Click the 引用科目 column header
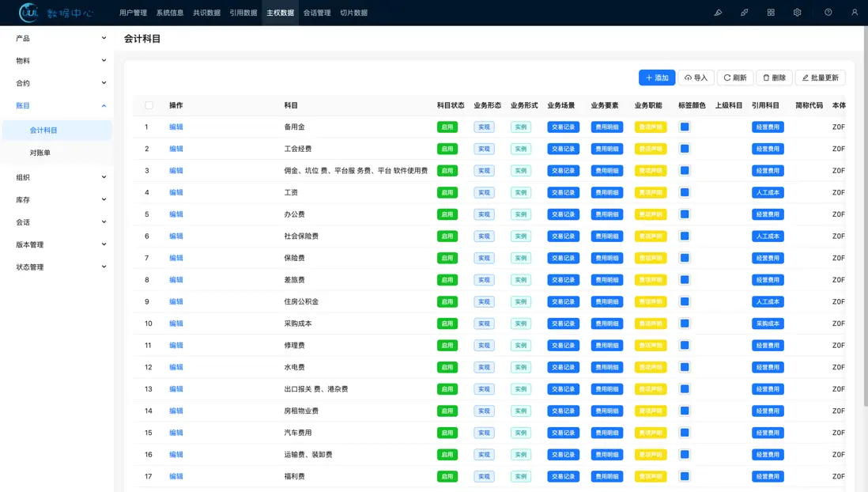 point(765,105)
